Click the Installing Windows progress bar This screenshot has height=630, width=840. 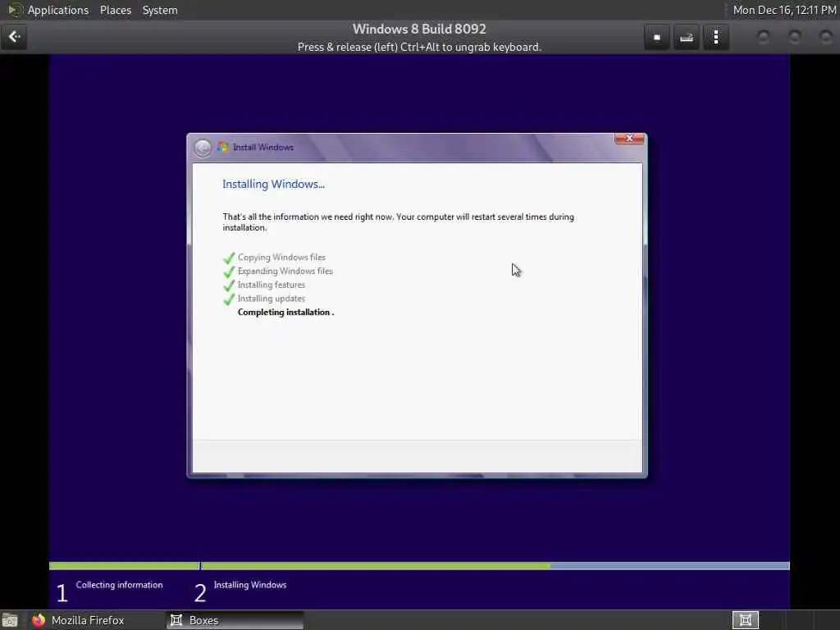pos(495,566)
